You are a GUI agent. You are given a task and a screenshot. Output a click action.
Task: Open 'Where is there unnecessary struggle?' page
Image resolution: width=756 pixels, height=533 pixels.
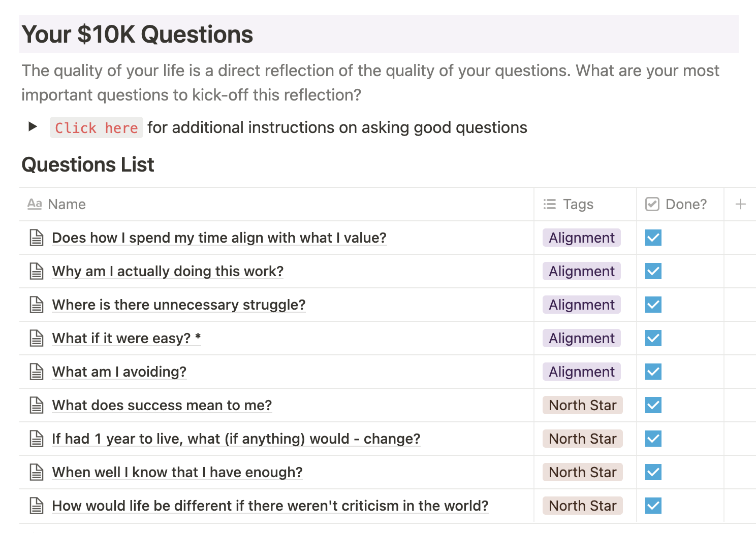tap(178, 305)
